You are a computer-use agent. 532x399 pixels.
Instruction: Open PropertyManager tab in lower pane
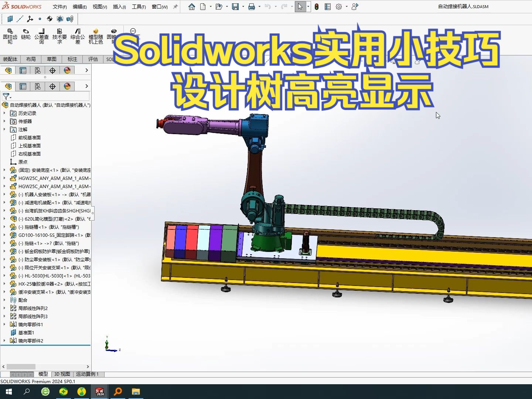pyautogui.click(x=23, y=86)
